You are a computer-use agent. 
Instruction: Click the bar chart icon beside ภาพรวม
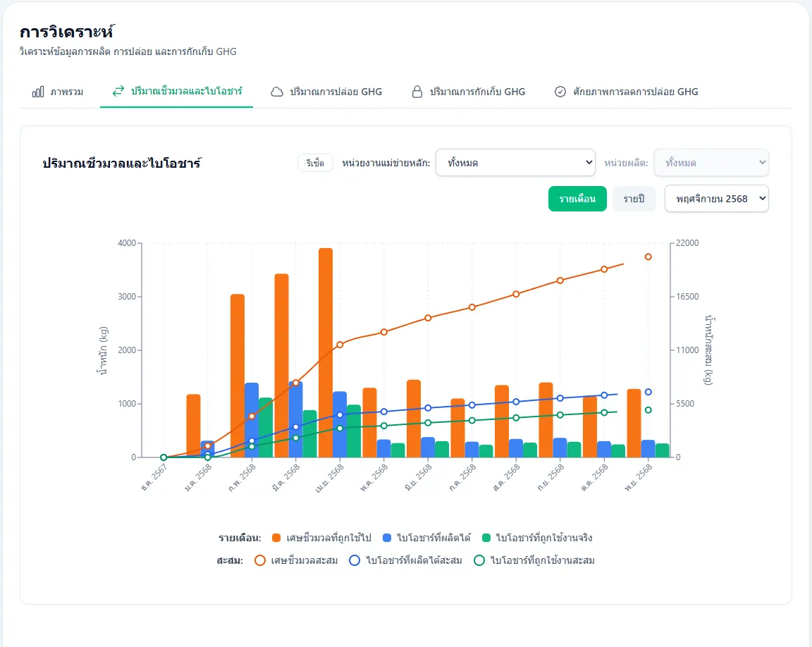pos(38,92)
